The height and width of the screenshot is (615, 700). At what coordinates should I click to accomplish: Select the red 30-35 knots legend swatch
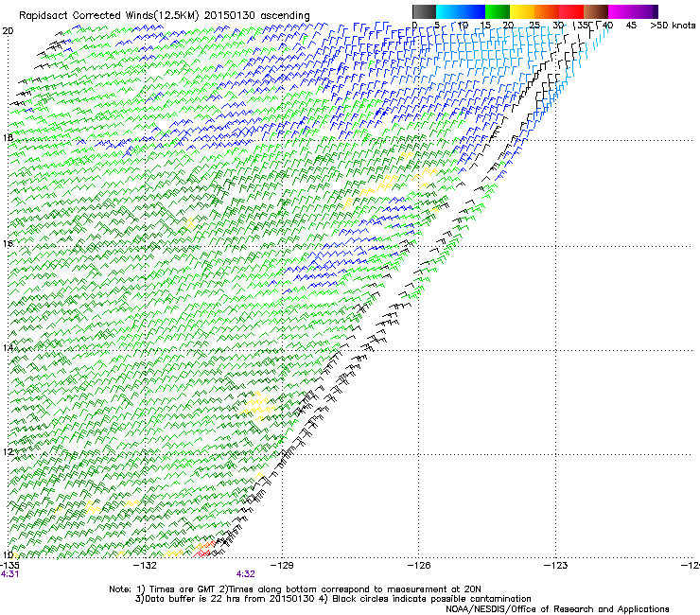pyautogui.click(x=571, y=11)
